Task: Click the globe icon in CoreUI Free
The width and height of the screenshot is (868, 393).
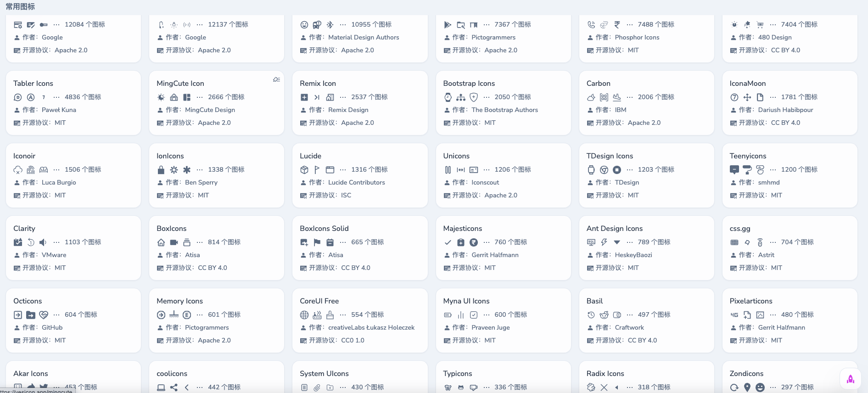Action: (304, 315)
